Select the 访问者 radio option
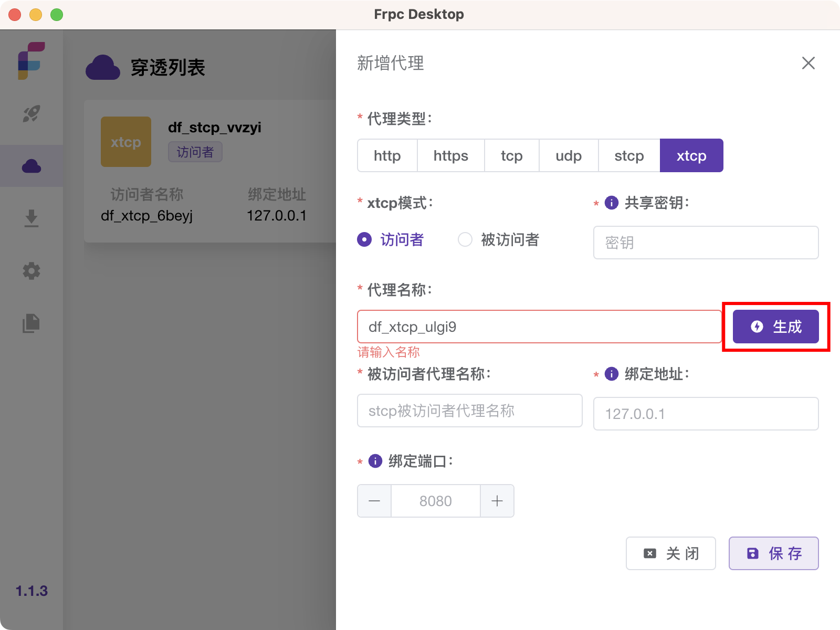This screenshot has width=840, height=630. (391, 239)
